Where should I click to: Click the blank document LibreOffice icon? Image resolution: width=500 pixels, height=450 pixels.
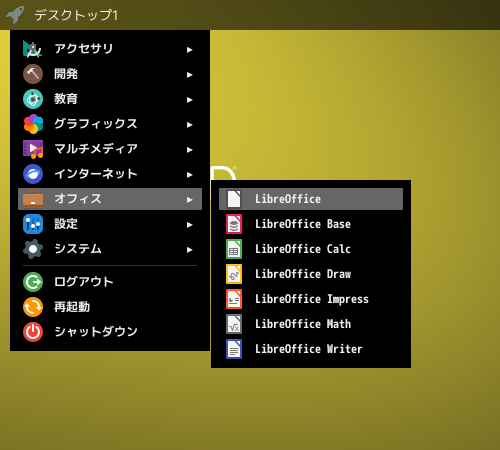pyautogui.click(x=234, y=199)
